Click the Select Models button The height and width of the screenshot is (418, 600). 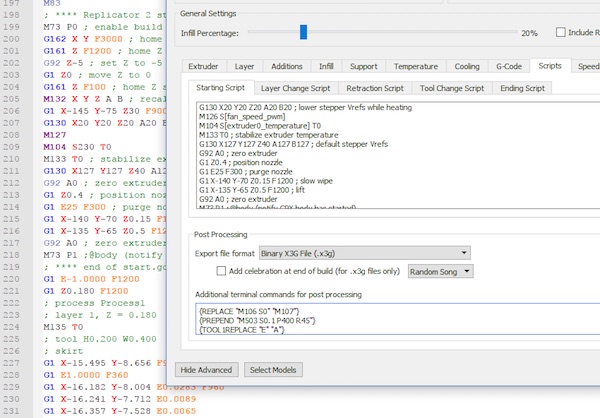(x=273, y=370)
